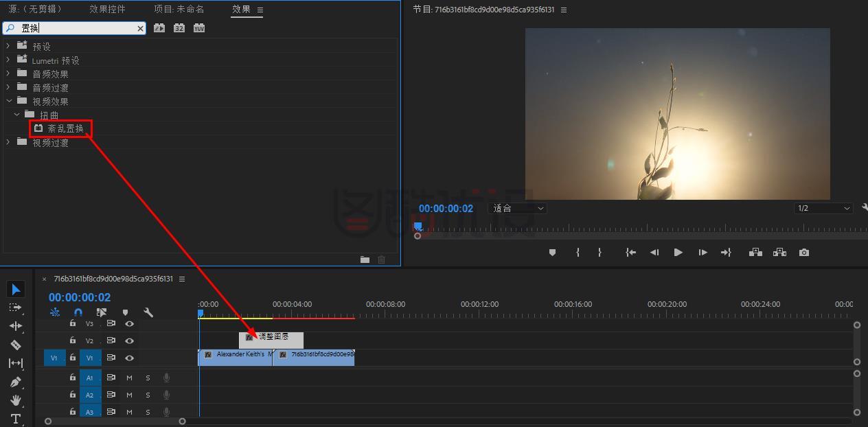Toggle A2 track targeting
The image size is (868, 427).
point(89,395)
